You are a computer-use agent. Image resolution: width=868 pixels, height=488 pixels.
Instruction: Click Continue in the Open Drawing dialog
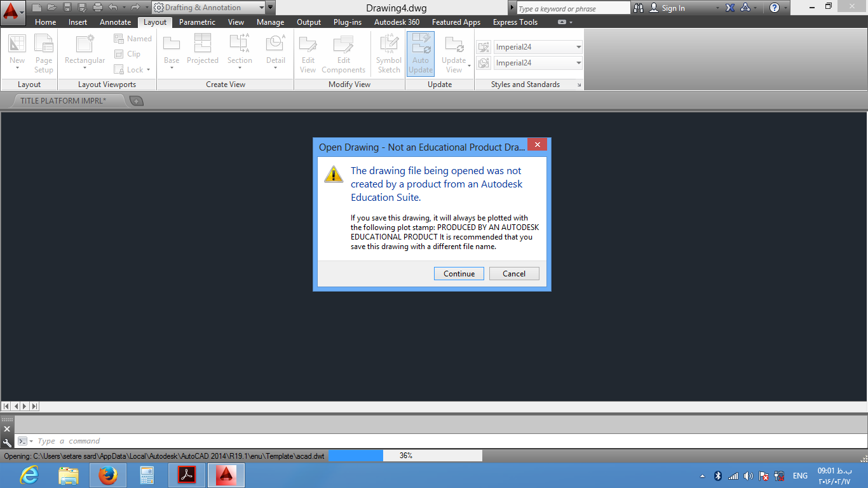coord(459,274)
